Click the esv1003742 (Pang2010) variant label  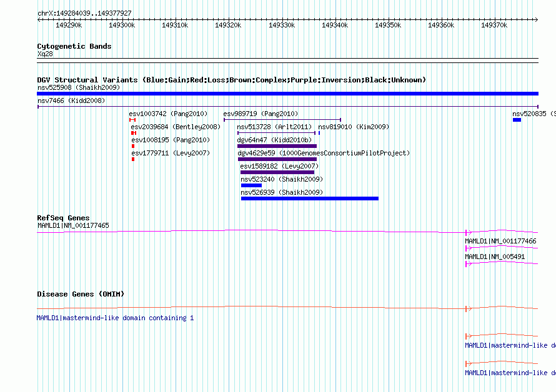168,114
